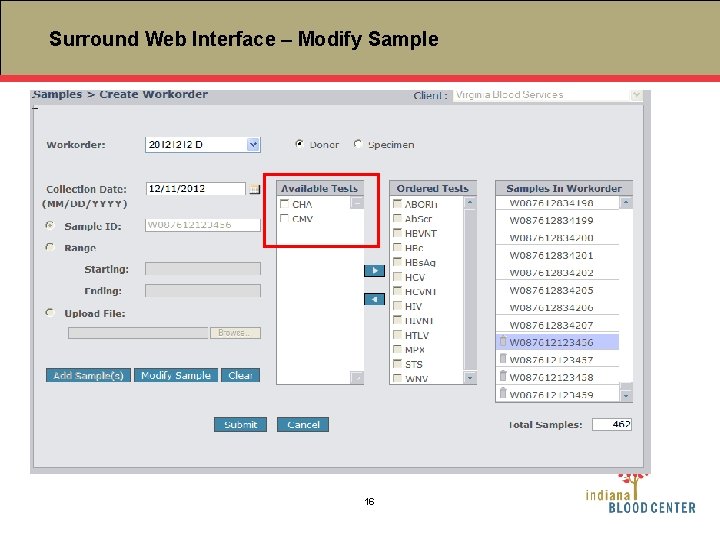Screen dimensions: 720x540
Task: Open the Client dropdown list
Action: pos(636,95)
